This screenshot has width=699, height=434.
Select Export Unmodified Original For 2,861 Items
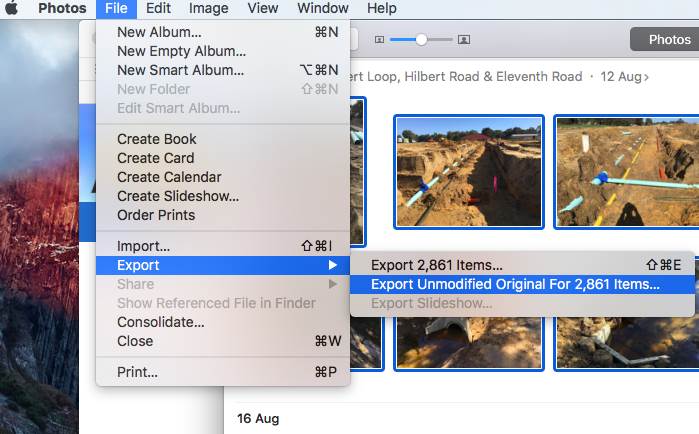click(x=515, y=284)
